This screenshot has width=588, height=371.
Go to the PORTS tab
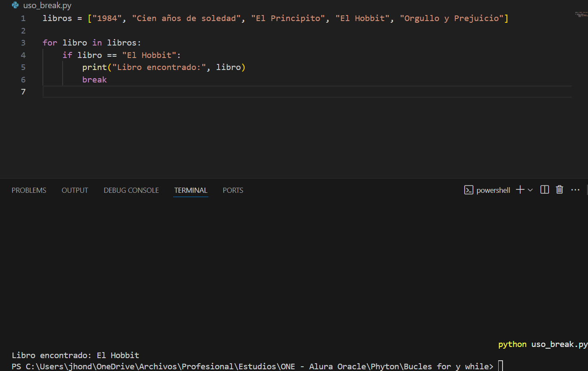point(233,190)
